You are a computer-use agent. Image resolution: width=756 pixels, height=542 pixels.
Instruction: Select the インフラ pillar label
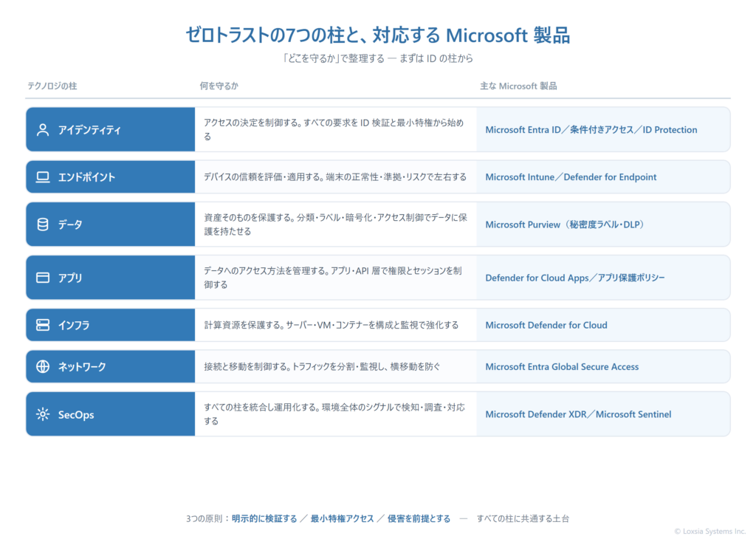click(x=75, y=325)
